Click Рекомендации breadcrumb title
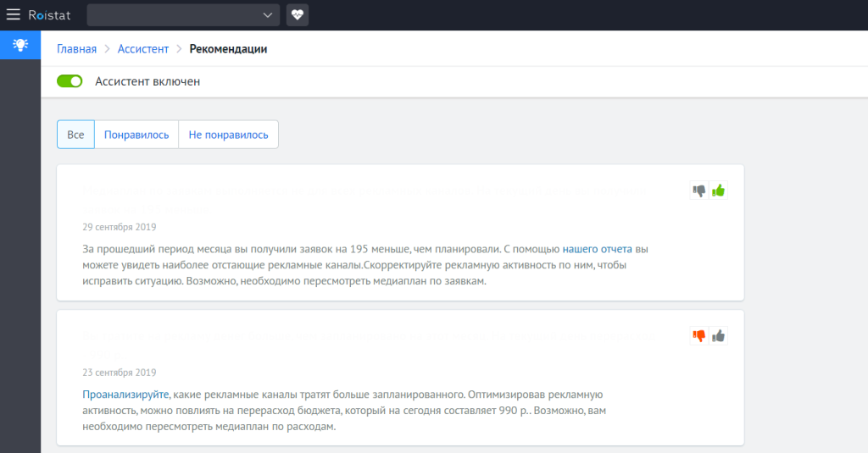Viewport: 868px width, 453px height. coord(228,48)
